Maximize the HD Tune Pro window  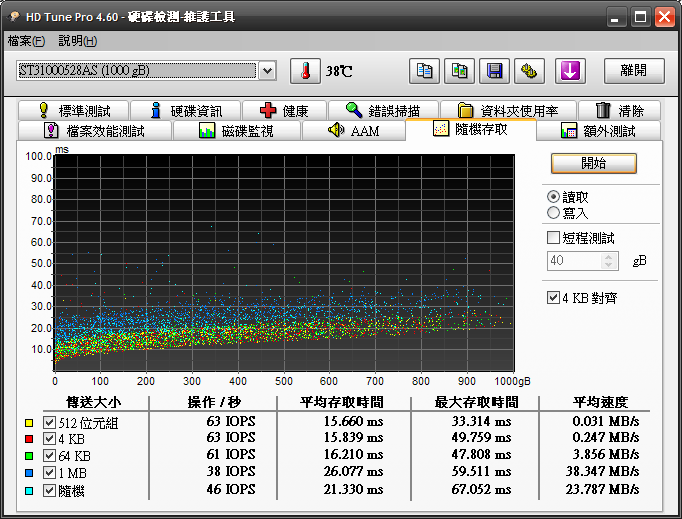pos(640,17)
